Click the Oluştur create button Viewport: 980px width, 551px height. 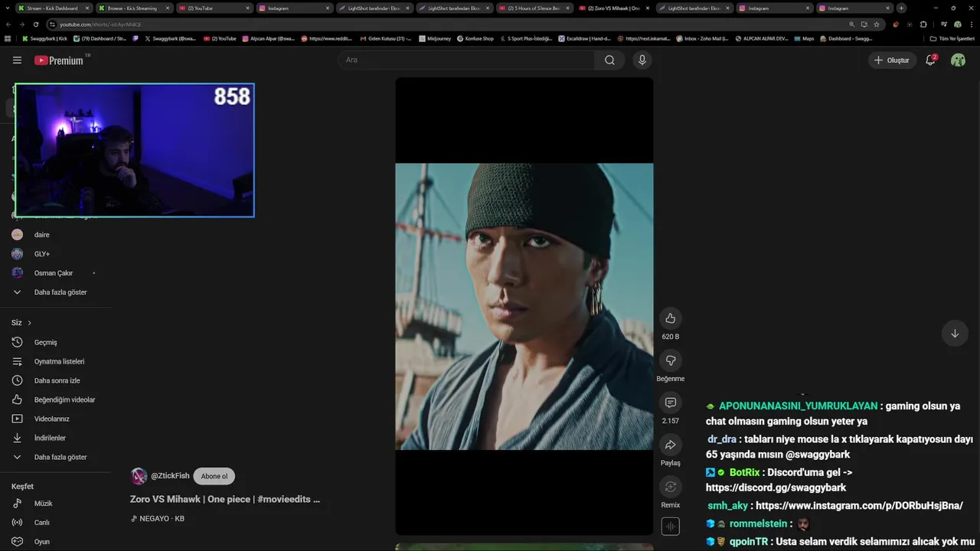coord(892,60)
